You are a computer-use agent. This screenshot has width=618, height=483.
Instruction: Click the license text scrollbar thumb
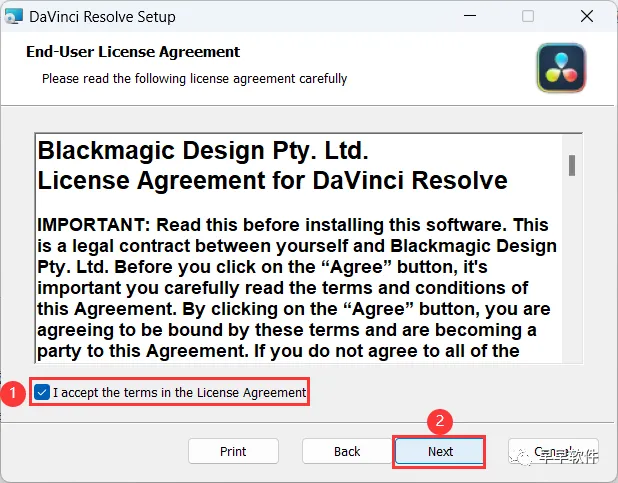tap(572, 165)
